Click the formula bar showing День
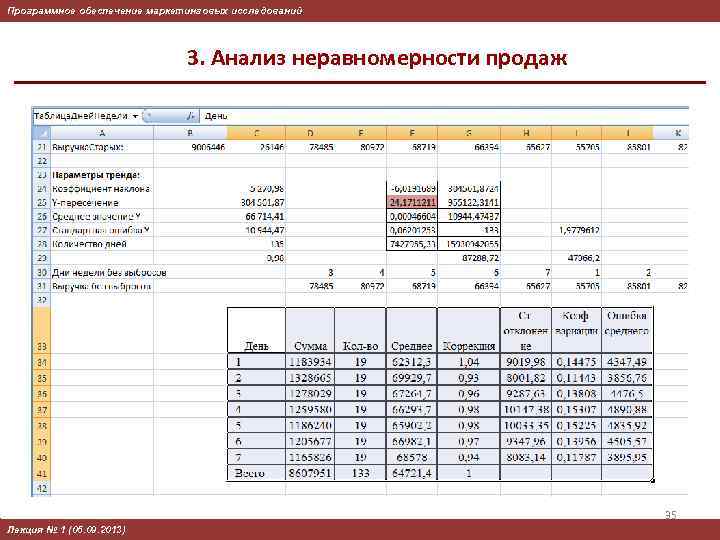 tap(444, 116)
